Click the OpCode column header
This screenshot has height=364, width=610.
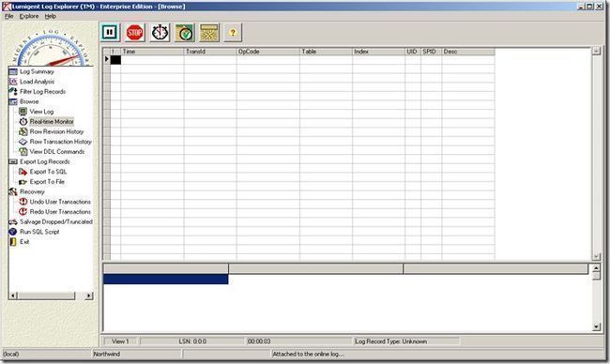click(x=268, y=52)
